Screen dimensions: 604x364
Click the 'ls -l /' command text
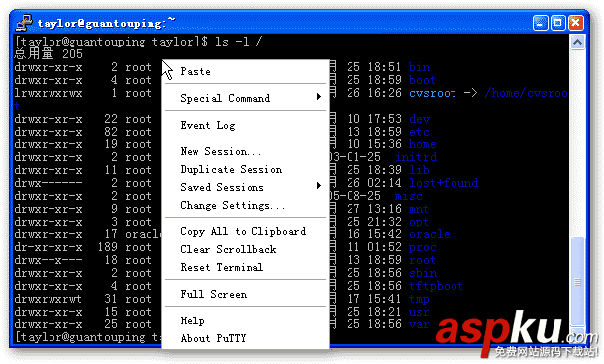click(238, 42)
